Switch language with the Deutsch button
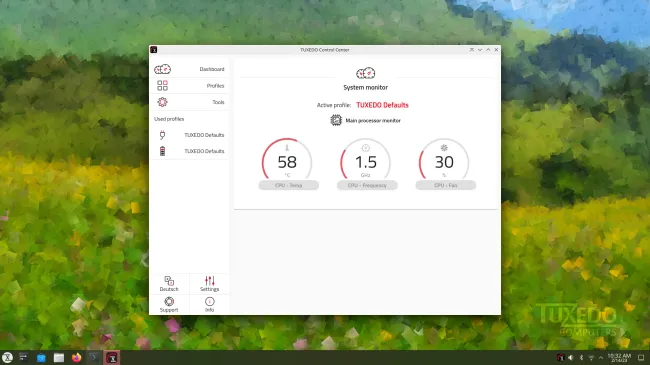The image size is (650, 365). tap(169, 284)
